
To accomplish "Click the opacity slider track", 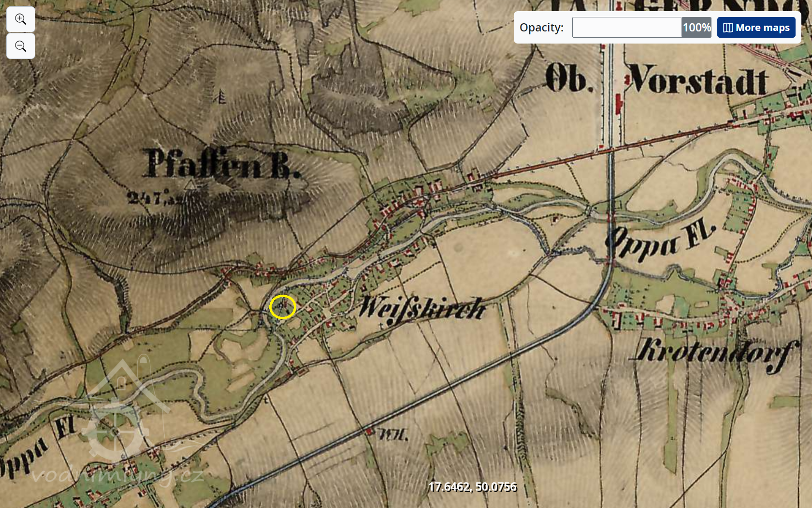I will pyautogui.click(x=627, y=28).
